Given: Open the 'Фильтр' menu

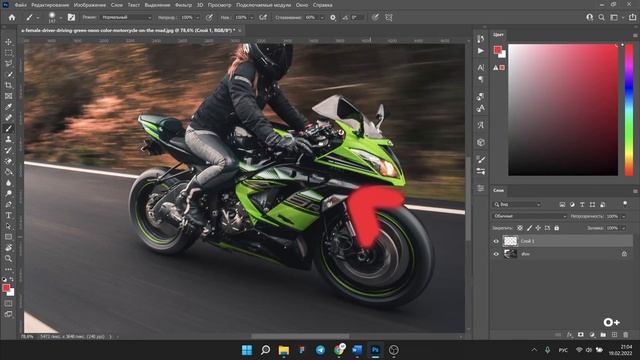Looking at the screenshot, I should tap(183, 5).
